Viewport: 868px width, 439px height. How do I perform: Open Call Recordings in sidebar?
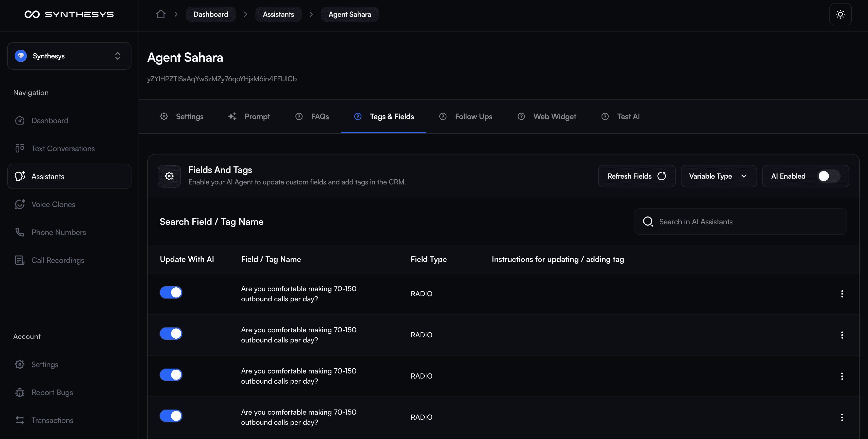coord(58,260)
